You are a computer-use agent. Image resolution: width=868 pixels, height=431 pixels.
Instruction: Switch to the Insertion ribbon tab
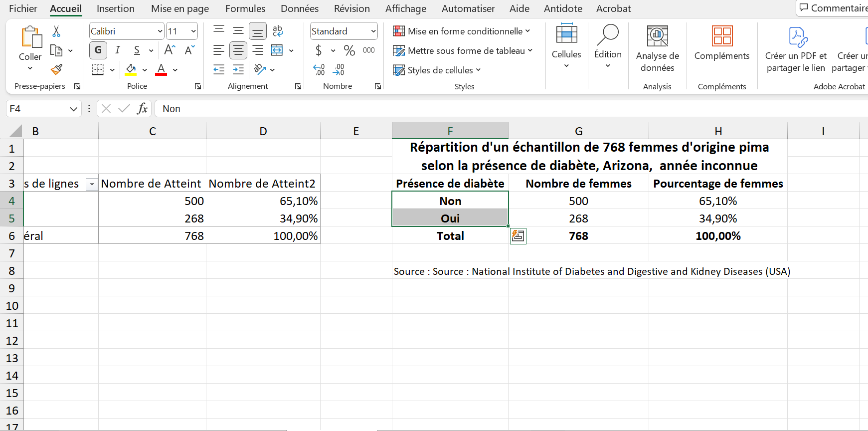point(115,8)
